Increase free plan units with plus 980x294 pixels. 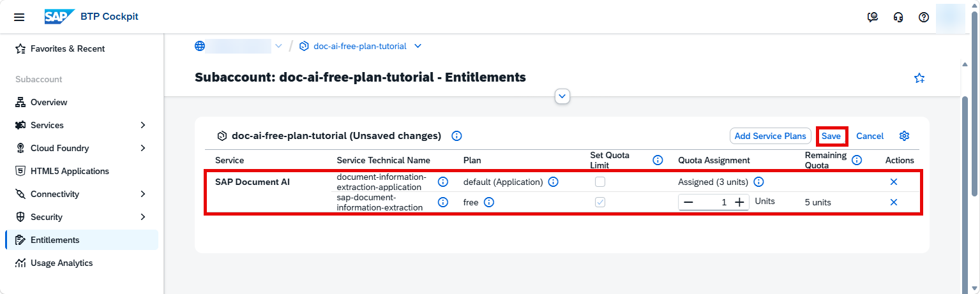[x=739, y=202]
